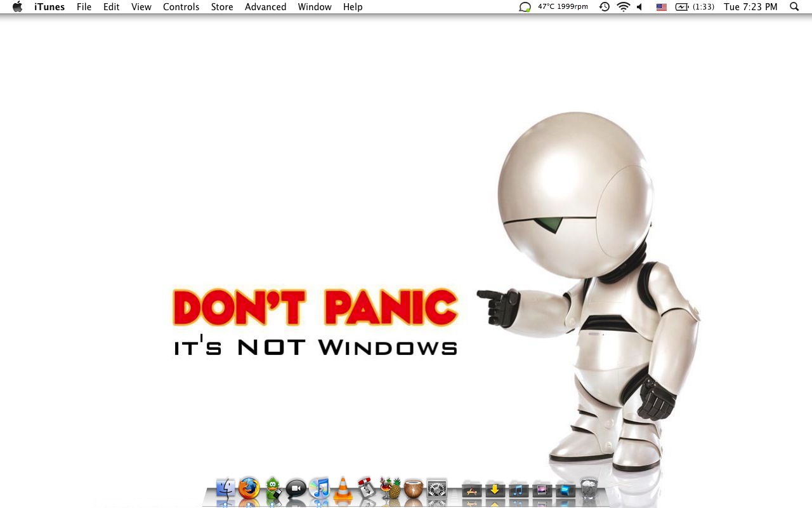Click the clock reading Tue 7:23 PM
This screenshot has height=508, width=812.
[x=750, y=7]
